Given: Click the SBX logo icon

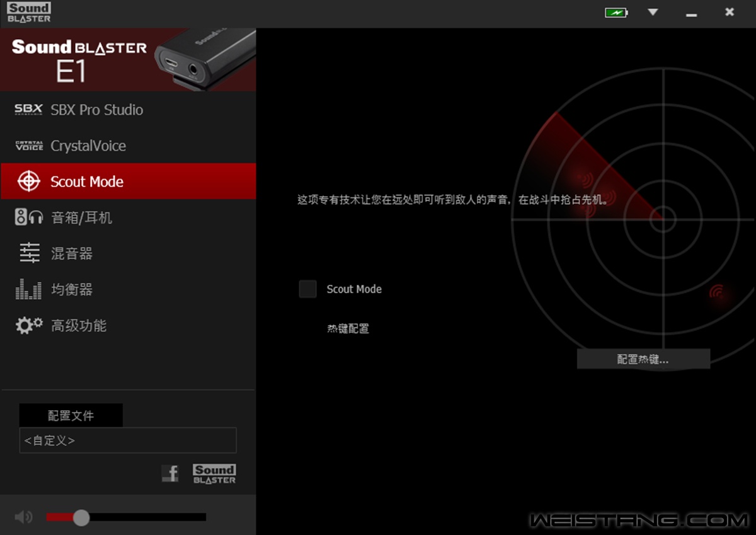Looking at the screenshot, I should point(29,110).
